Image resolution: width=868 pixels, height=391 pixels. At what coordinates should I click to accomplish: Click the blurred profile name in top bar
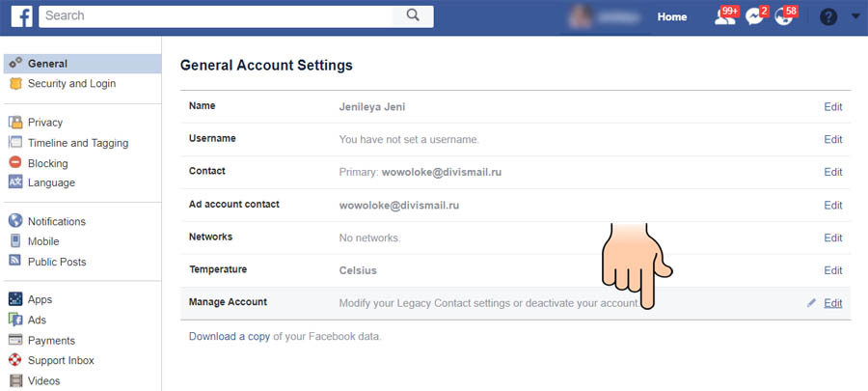coord(616,17)
